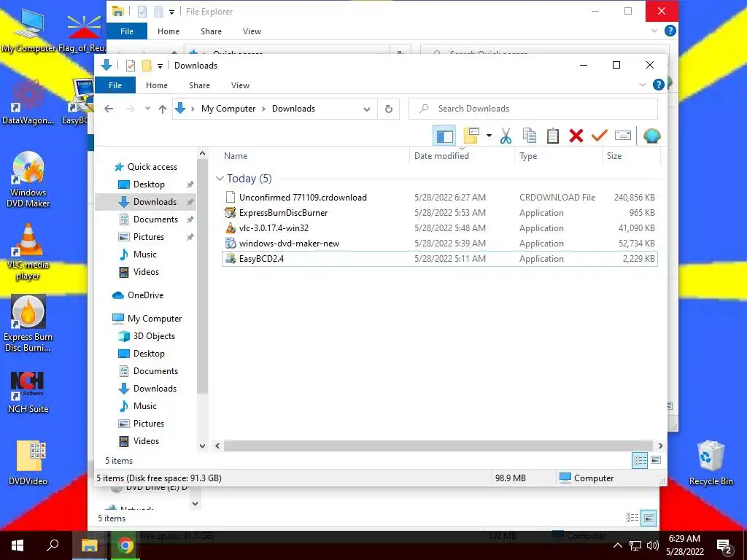The image size is (747, 560).
Task: Sort by the Type column header
Action: click(528, 156)
